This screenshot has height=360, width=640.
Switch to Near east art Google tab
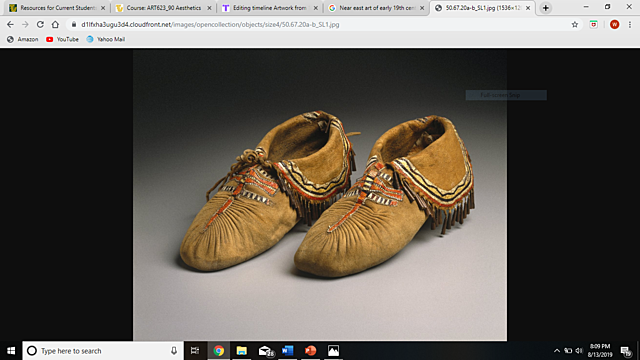[x=376, y=8]
